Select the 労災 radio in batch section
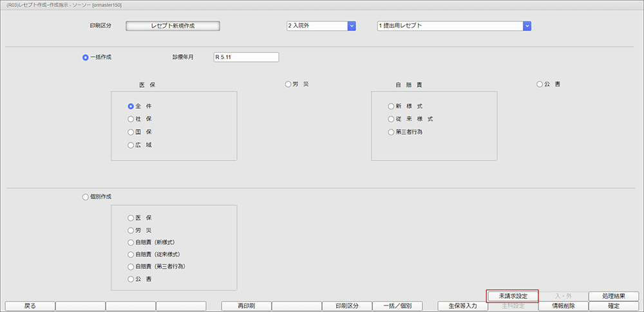 coord(288,84)
